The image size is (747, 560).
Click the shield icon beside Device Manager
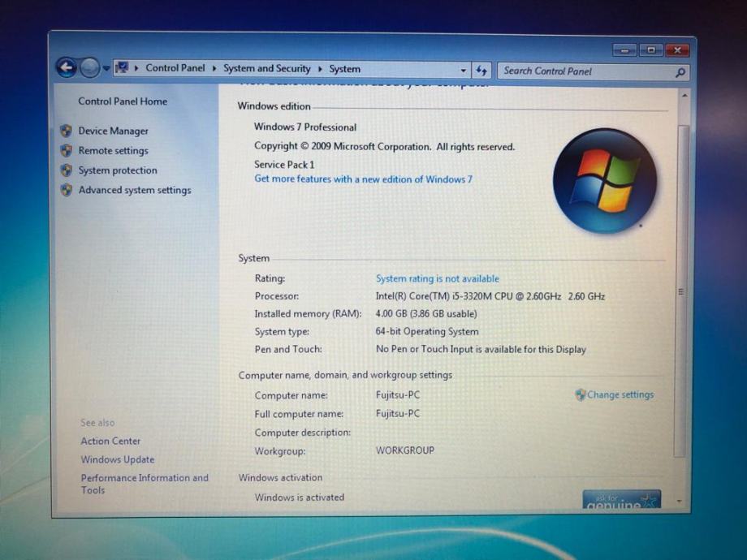pos(67,131)
